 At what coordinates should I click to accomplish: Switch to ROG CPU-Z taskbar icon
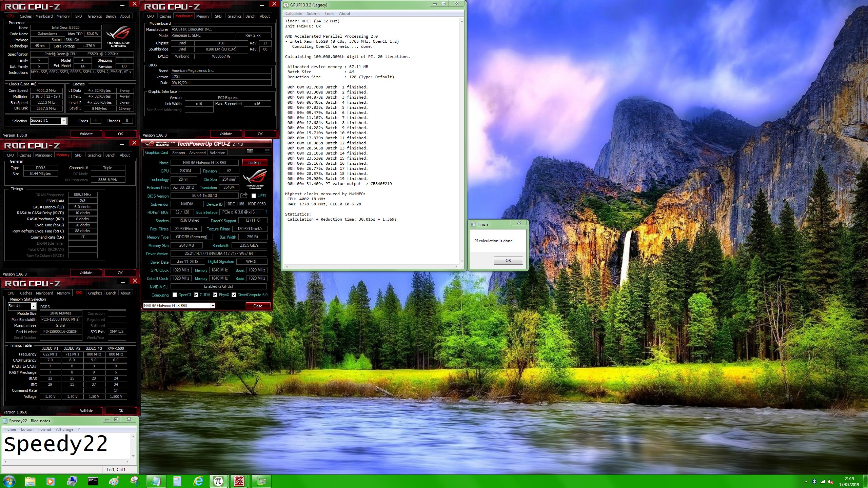[239, 481]
